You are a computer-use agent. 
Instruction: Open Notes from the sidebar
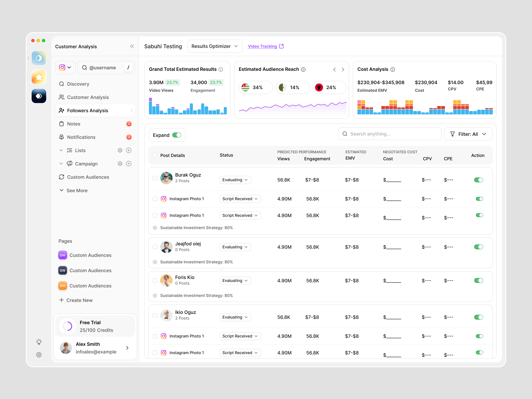point(74,124)
